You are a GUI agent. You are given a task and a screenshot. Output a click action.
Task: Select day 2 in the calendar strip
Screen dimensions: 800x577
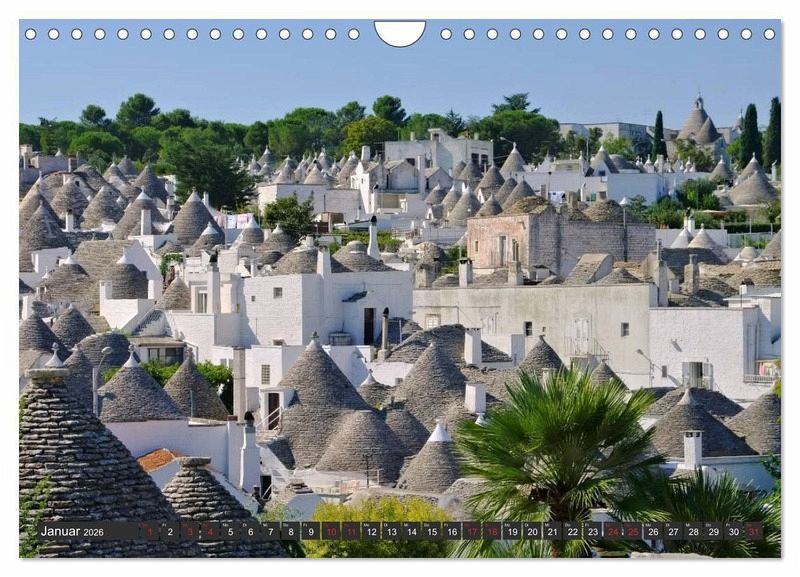pyautogui.click(x=170, y=531)
